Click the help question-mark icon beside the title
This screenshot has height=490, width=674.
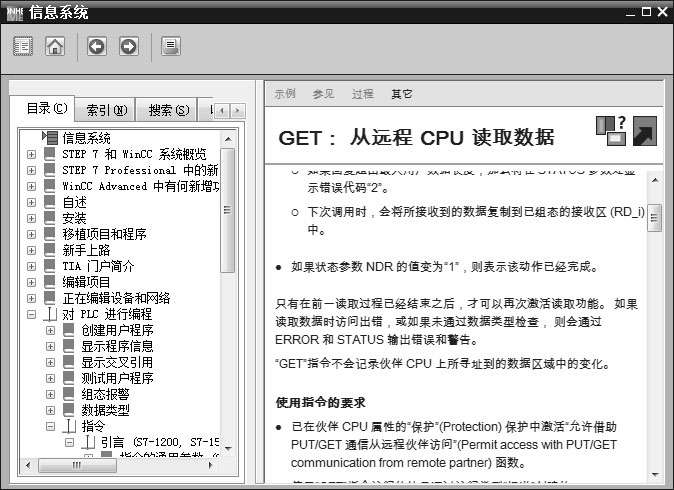[x=610, y=127]
